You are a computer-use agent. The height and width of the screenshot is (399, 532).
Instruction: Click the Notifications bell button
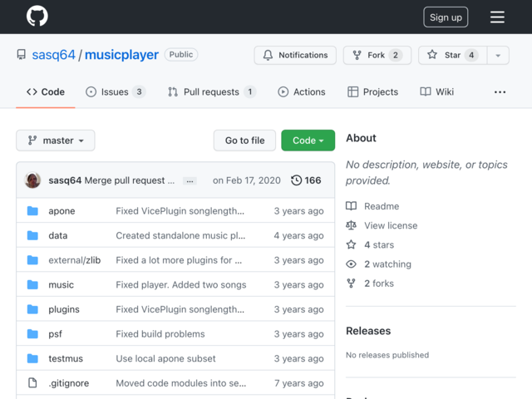coord(295,55)
